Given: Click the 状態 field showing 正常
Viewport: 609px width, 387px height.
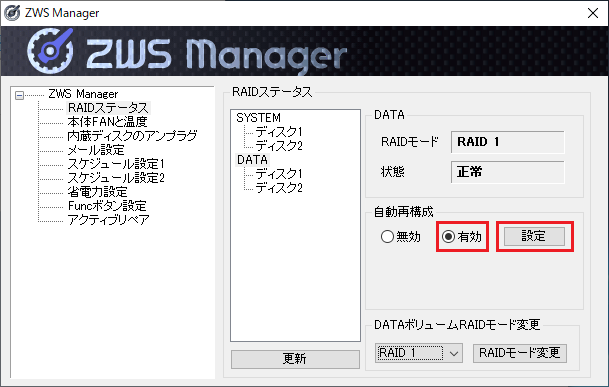Looking at the screenshot, I should pos(508,172).
